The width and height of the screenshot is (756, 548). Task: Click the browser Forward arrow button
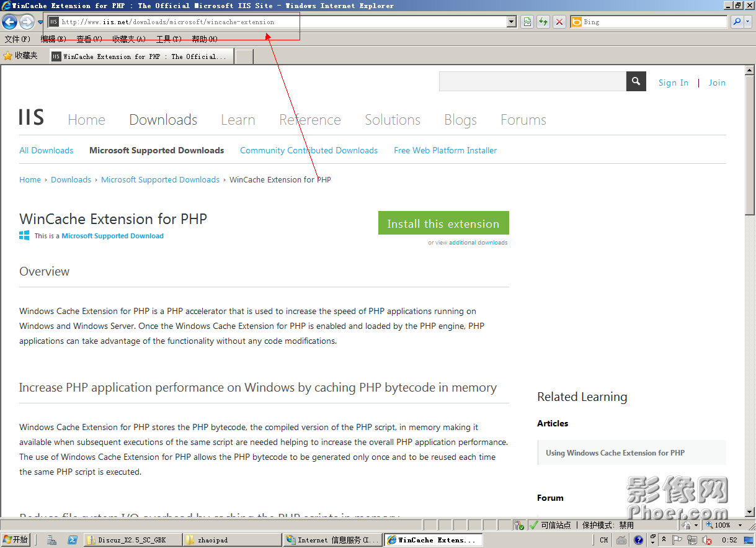[27, 22]
